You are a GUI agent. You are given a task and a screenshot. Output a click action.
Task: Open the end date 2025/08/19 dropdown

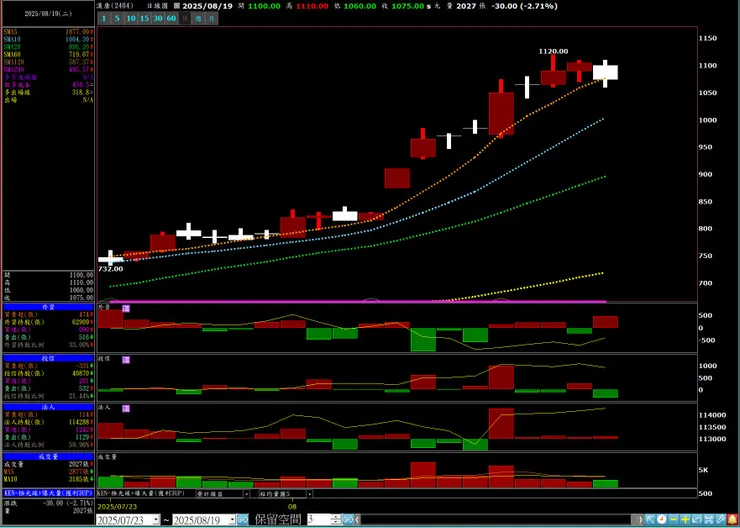[232, 520]
